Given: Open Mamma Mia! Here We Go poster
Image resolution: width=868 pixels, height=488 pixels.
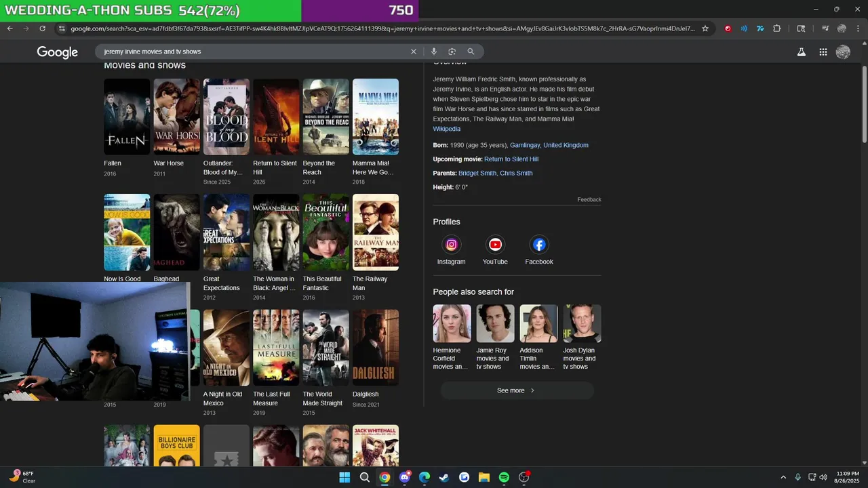Looking at the screenshot, I should click(376, 117).
